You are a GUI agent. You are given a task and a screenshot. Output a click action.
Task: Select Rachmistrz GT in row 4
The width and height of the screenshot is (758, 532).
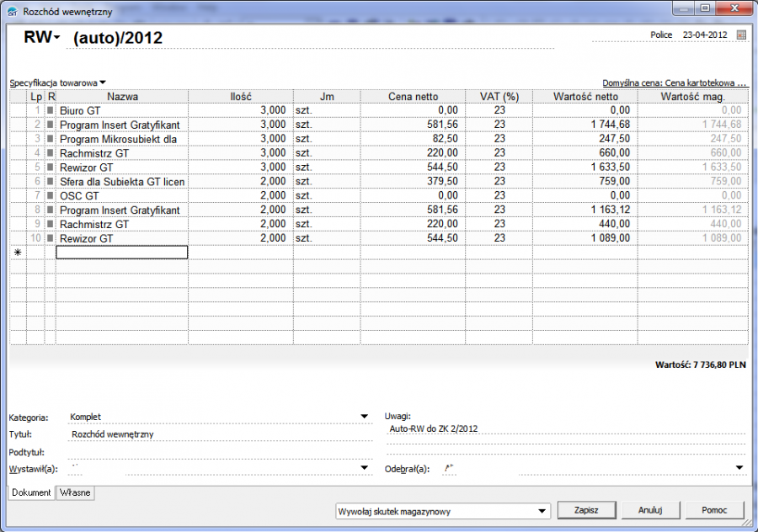point(122,152)
